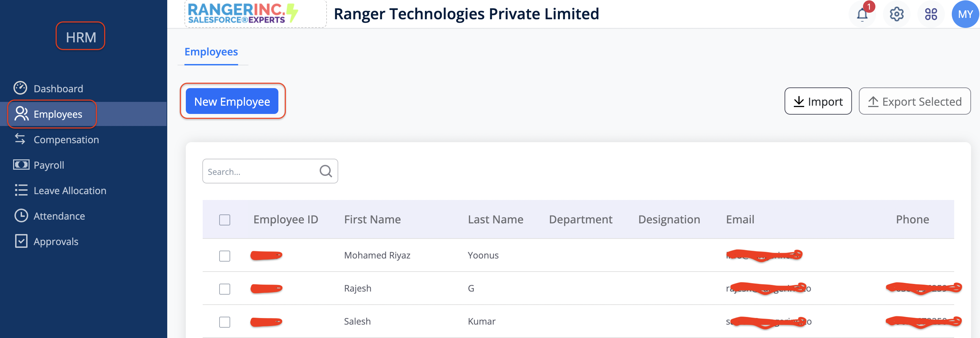Click the Leave Allocation list icon
This screenshot has height=338, width=980.
[x=21, y=190]
